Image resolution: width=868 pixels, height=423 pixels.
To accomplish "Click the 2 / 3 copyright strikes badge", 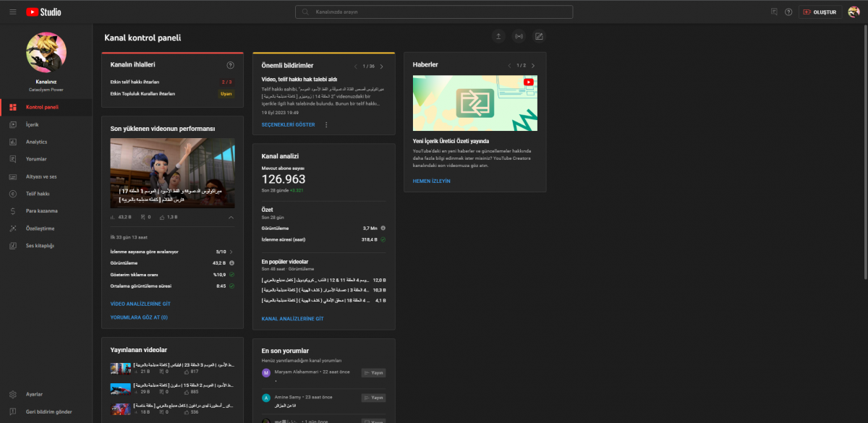I will pos(227,82).
